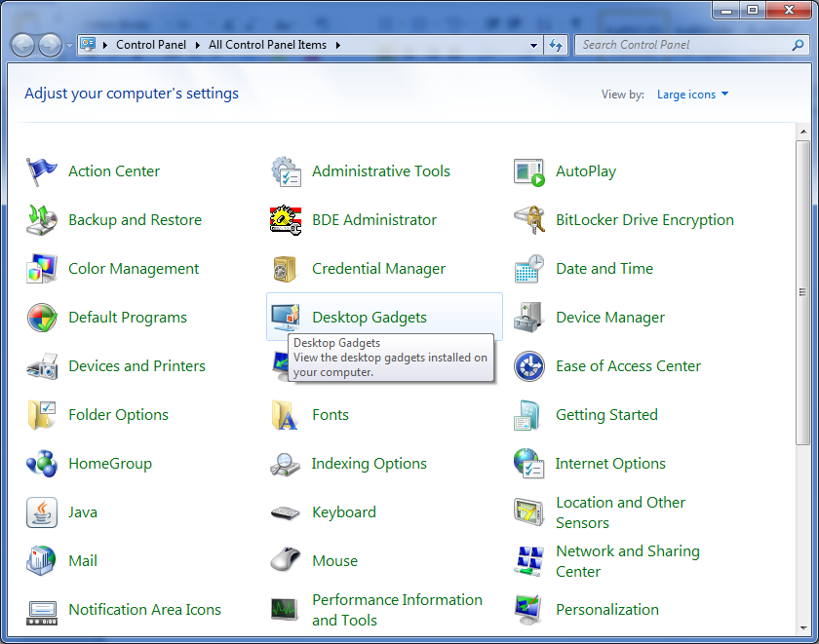This screenshot has width=819, height=644.
Task: Refresh the Control Panel view
Action: [x=556, y=46]
